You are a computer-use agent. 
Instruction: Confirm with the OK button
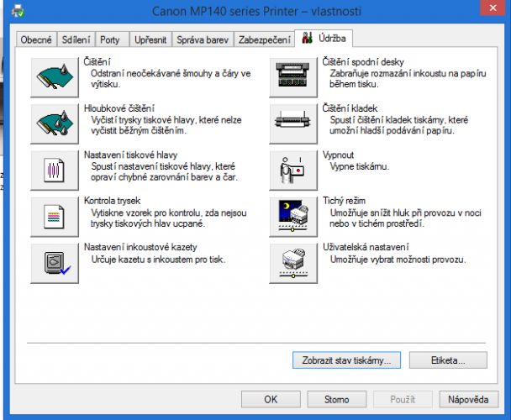point(271,399)
